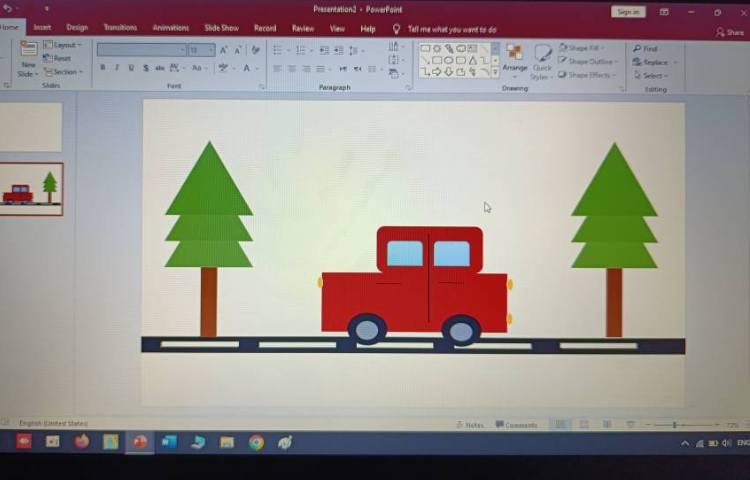Expand the Layout dropdown
Viewport: 750px width, 480px height.
tap(62, 45)
